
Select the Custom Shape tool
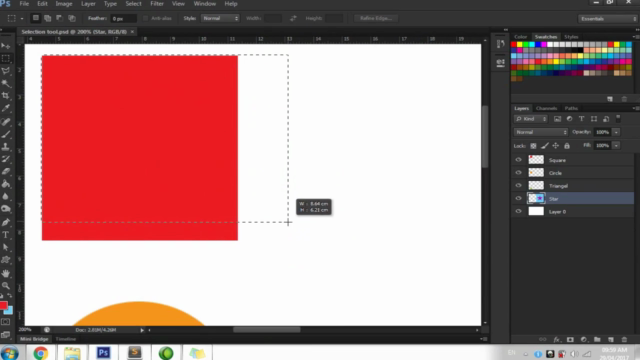pos(6,260)
